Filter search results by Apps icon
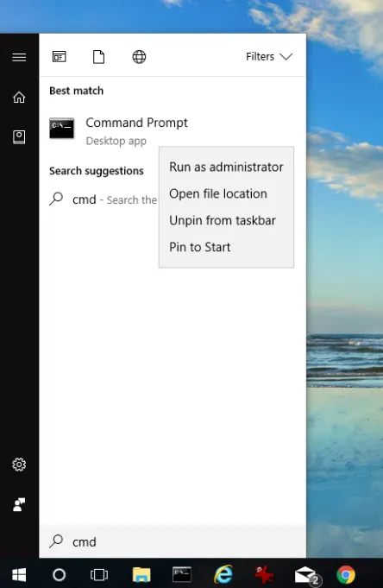This screenshot has height=588, width=383. (60, 57)
